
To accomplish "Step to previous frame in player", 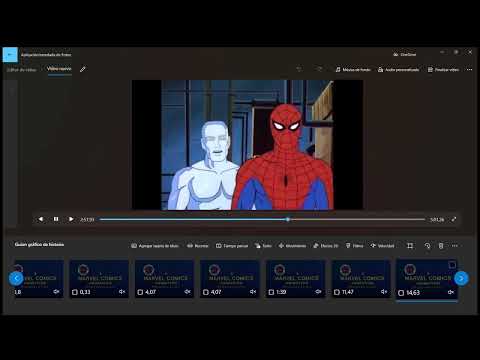I will (41, 219).
